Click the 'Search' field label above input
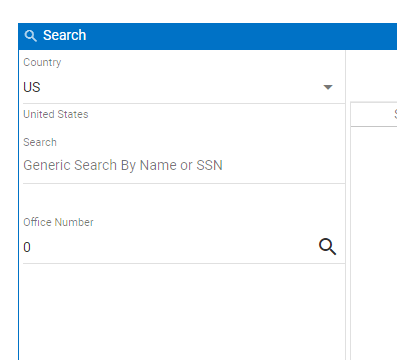397x360 pixels. click(40, 142)
